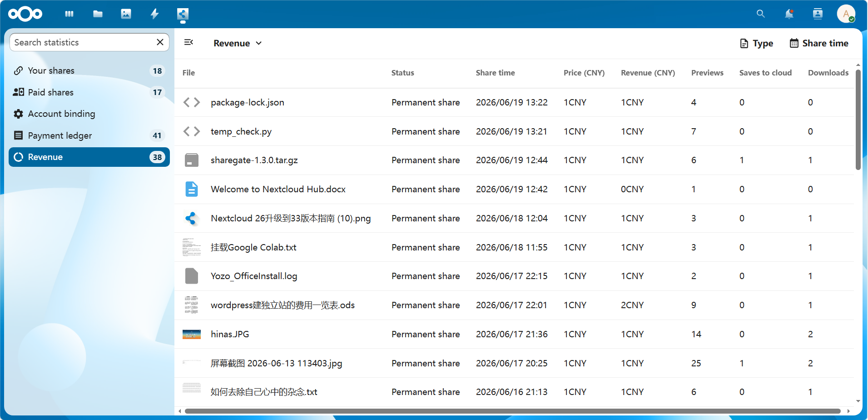
Task: Click the 屏幕截图 2026-06-13 113403.jpg name
Action: click(276, 363)
